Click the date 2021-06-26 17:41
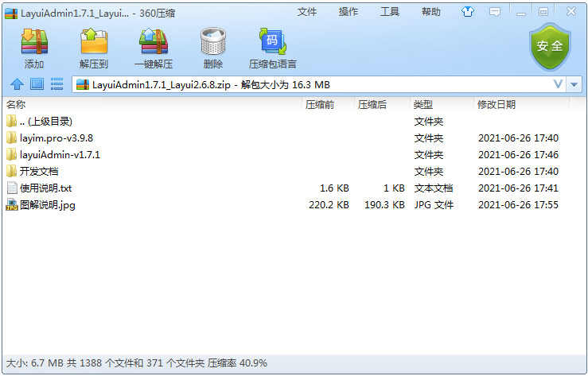 [x=518, y=188]
